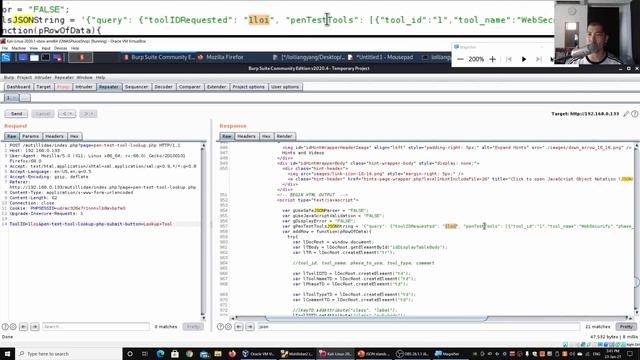Jump to next match in Response search
This screenshot has width=640, height=360.
tap(250, 327)
